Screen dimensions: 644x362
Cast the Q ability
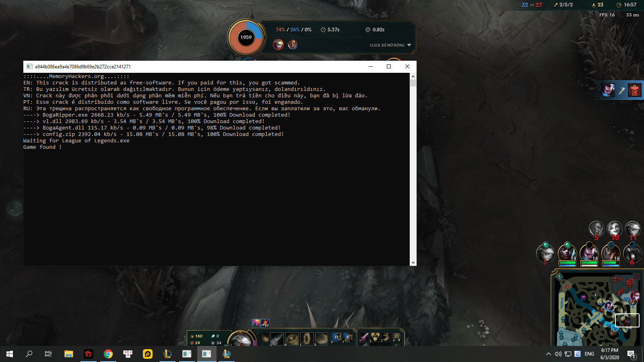coord(277,339)
